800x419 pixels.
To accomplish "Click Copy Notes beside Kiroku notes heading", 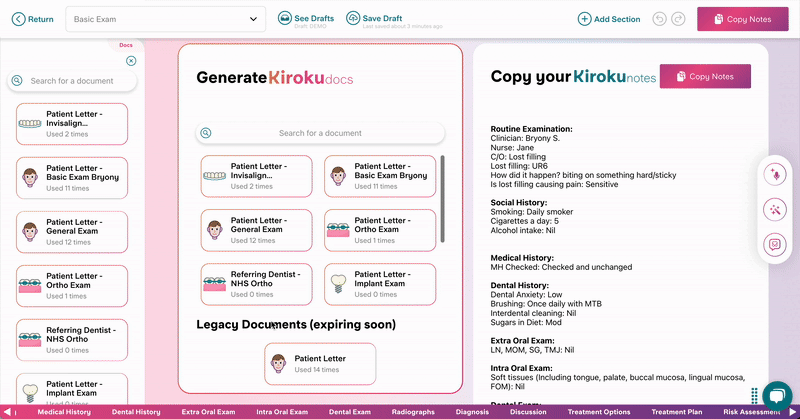I will click(x=705, y=77).
